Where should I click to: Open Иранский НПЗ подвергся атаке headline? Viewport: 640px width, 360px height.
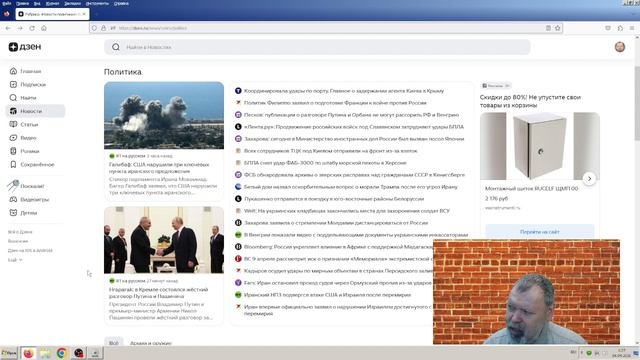coord(327,295)
